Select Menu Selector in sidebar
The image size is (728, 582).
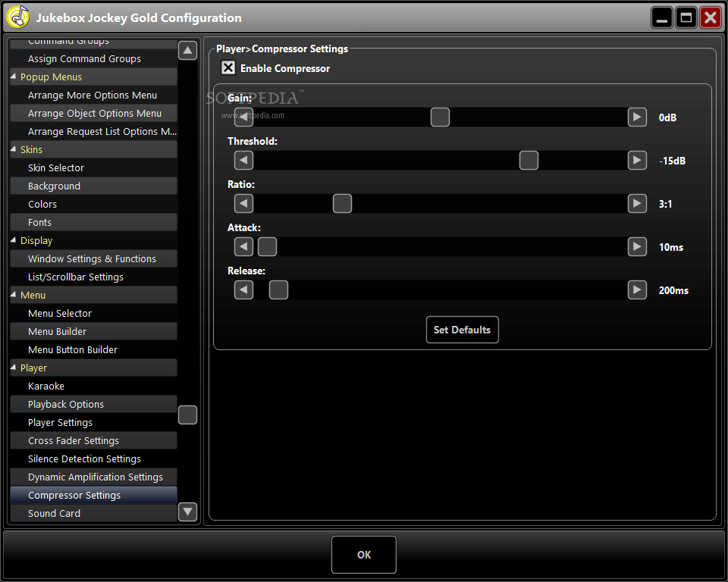tap(93, 313)
